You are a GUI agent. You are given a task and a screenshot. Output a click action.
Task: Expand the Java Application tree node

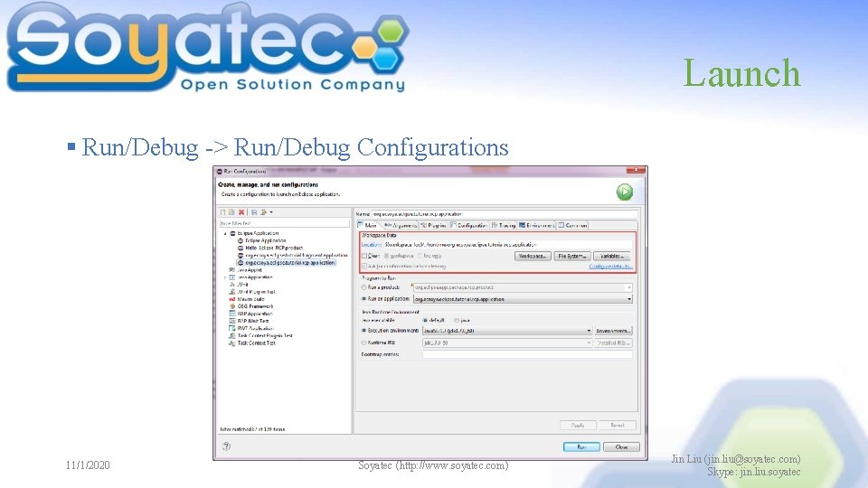coord(225,277)
